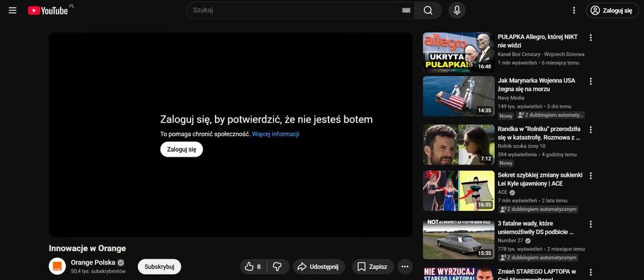Open Orange Polska channel avatar
The width and height of the screenshot is (644, 280).
click(57, 266)
